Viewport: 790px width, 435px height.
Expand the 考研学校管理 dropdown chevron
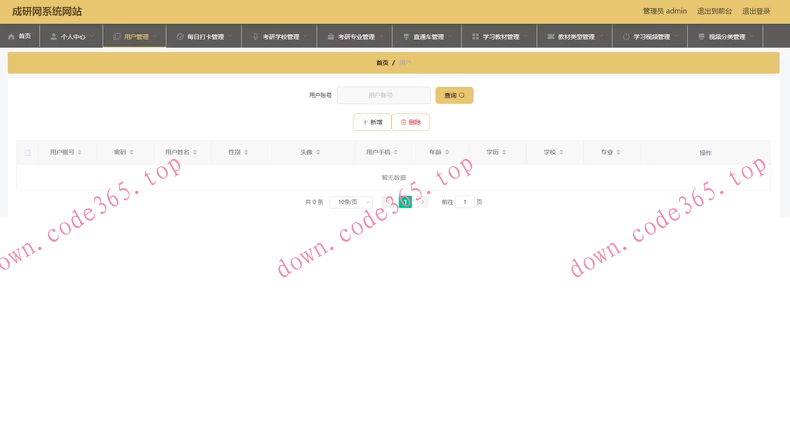click(305, 36)
